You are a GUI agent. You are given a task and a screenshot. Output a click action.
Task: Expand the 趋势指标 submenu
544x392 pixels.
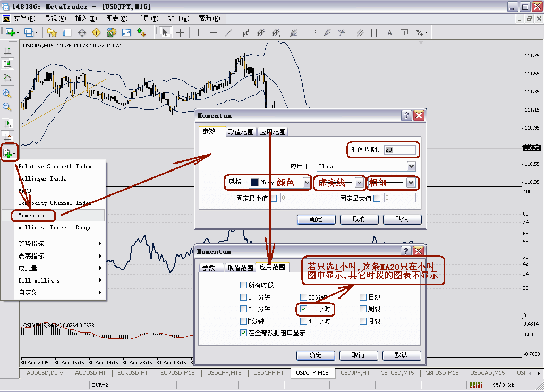[x=61, y=243]
